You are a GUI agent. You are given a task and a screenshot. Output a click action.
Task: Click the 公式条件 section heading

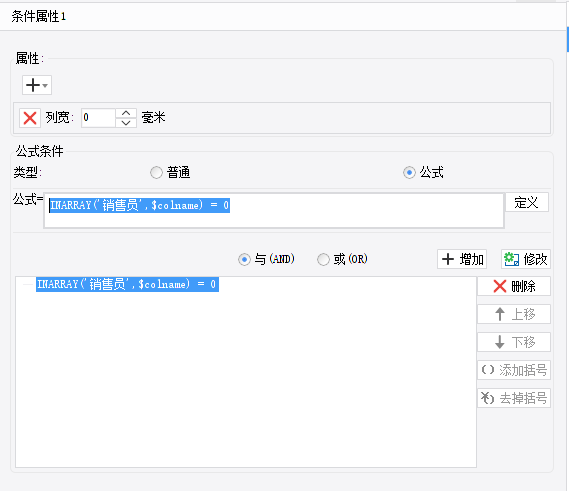pyautogui.click(x=39, y=151)
